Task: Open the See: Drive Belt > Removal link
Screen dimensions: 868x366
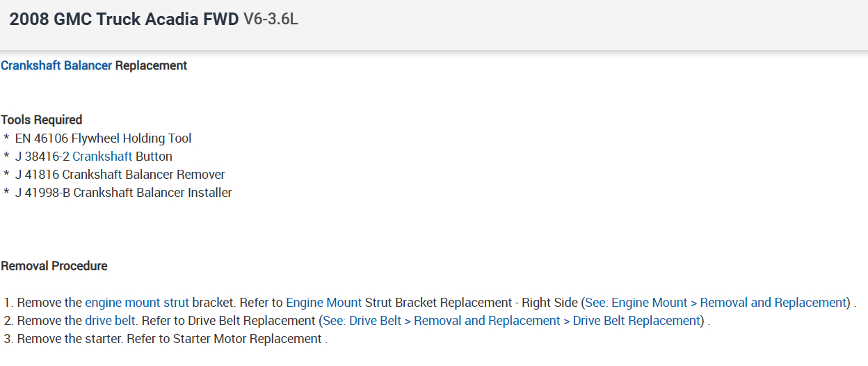Action: (x=511, y=321)
